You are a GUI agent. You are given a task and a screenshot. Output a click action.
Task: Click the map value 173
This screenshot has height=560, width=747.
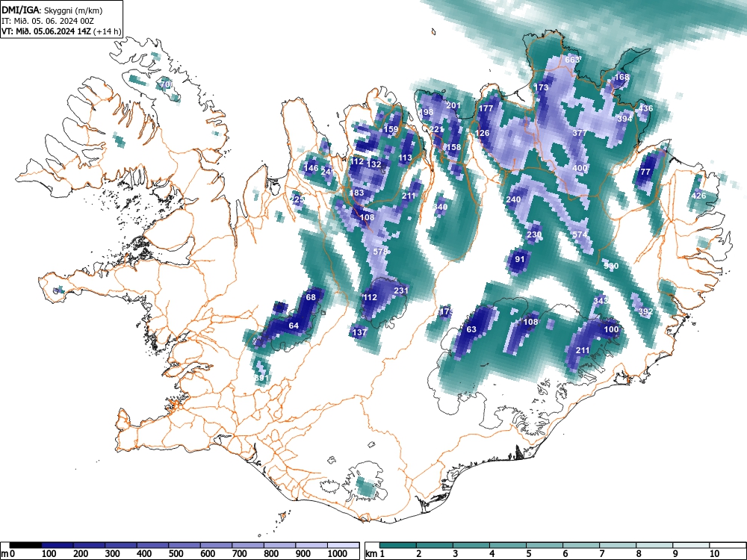click(x=541, y=87)
